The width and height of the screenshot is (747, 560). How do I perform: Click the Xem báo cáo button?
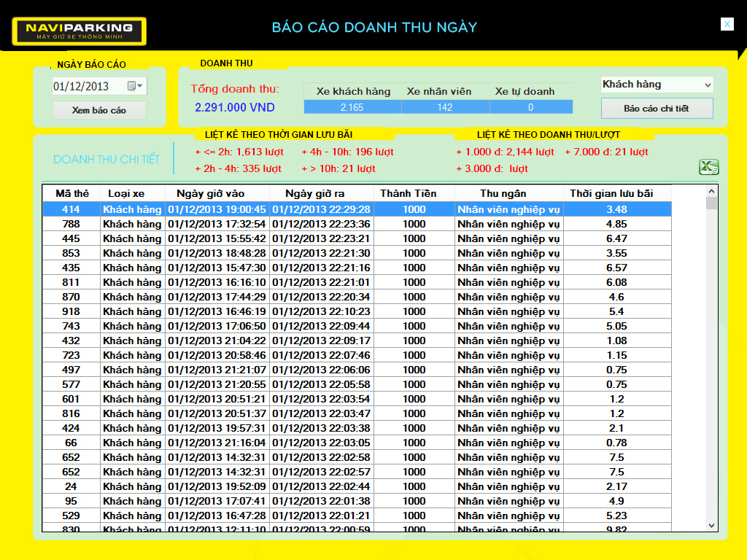(99, 110)
